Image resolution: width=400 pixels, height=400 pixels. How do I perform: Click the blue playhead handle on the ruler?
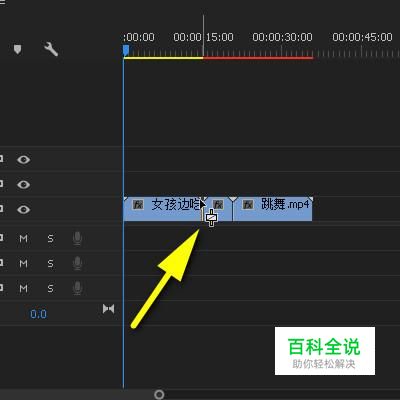click(x=126, y=50)
